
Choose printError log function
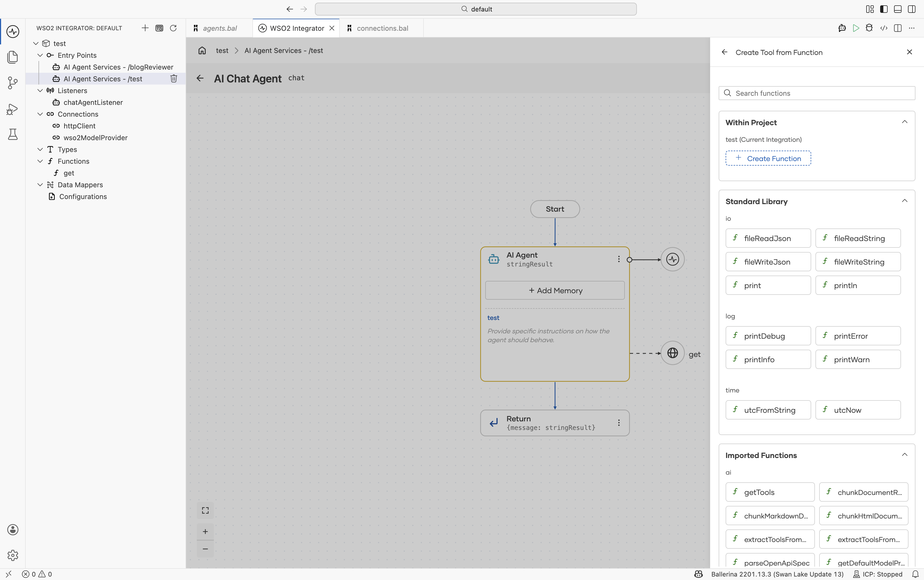click(x=858, y=336)
